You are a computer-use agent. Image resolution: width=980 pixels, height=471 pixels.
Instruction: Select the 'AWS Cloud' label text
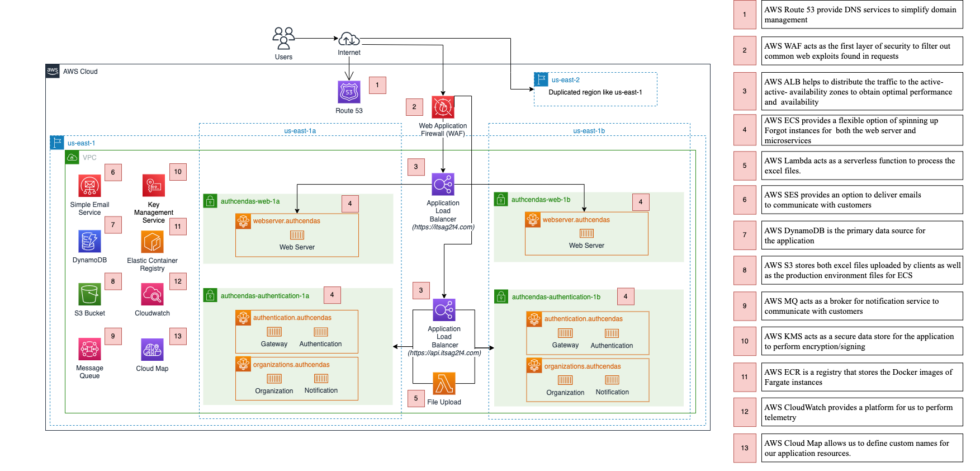(x=81, y=72)
